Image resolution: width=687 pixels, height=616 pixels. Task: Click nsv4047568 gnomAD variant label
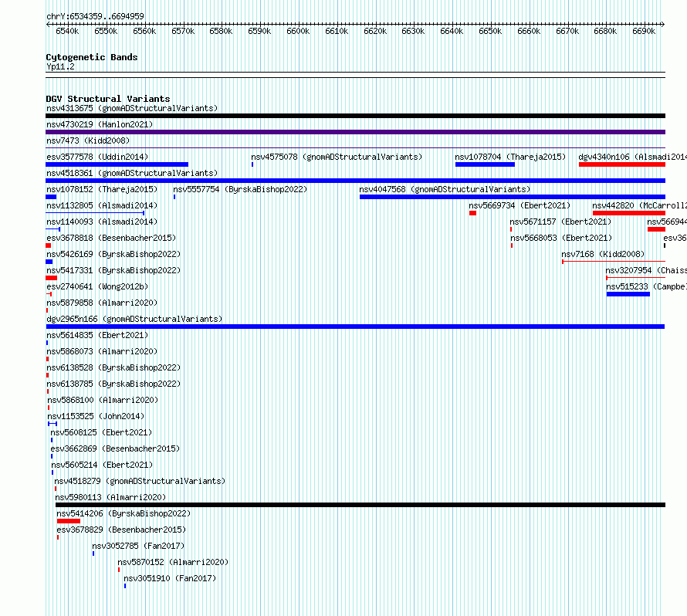coord(445,189)
